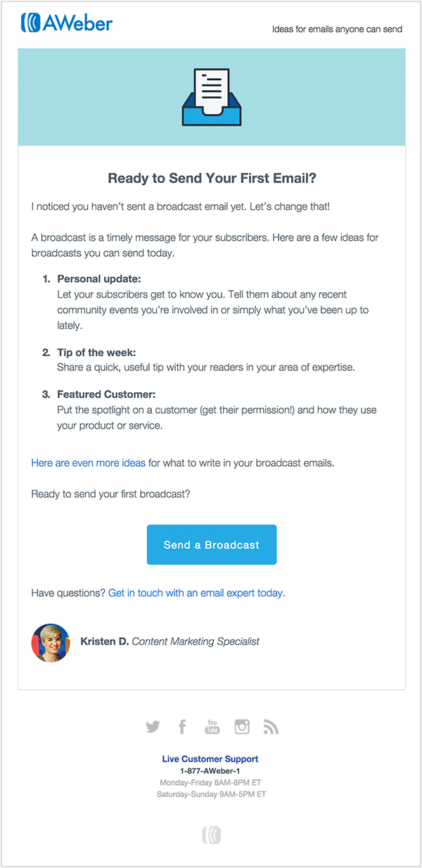Image resolution: width=422 pixels, height=868 pixels.
Task: Follow "Get in touch with an email expert today"
Action: click(x=196, y=593)
